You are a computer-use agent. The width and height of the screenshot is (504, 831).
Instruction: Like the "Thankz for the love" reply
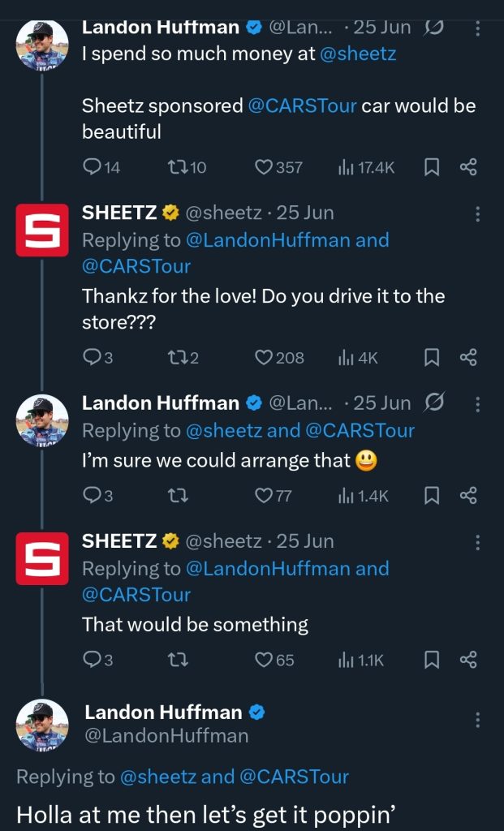[x=265, y=357]
